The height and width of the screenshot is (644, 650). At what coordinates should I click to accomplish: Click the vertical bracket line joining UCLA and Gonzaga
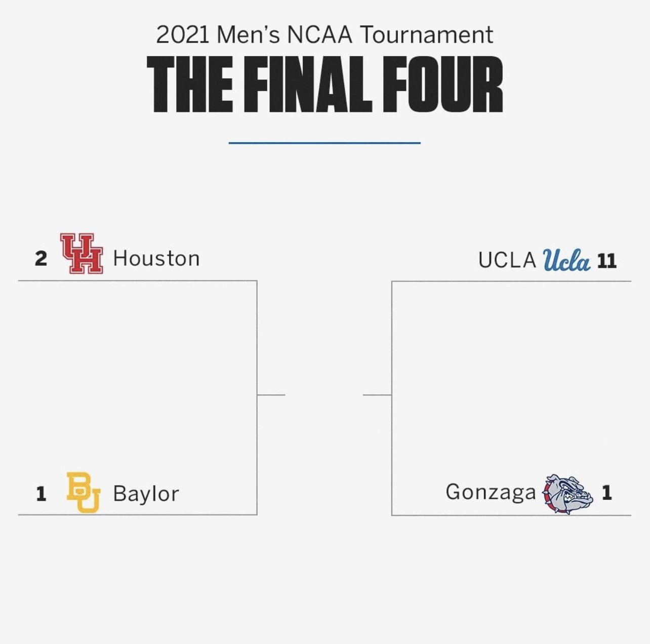392,354
